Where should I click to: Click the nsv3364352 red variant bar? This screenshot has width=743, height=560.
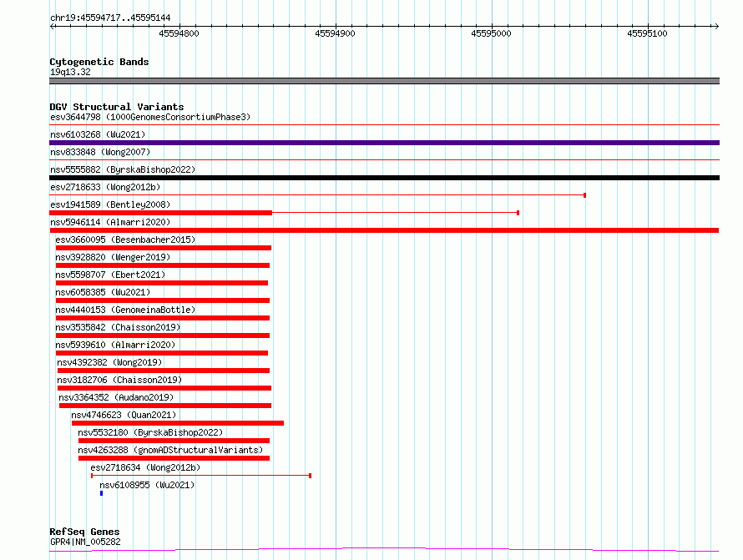click(165, 406)
